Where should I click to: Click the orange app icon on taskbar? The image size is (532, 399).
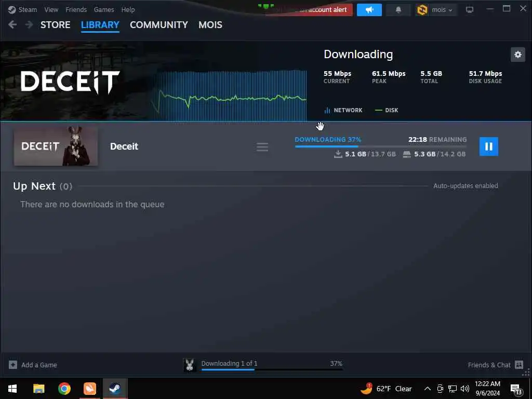pos(89,389)
